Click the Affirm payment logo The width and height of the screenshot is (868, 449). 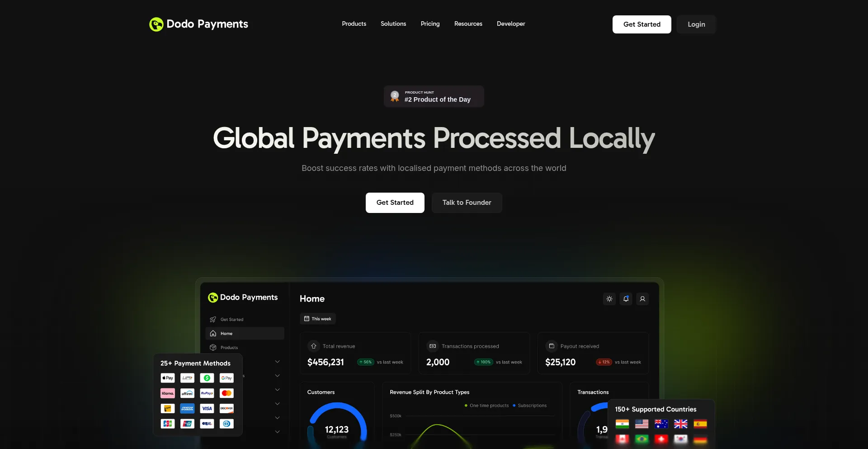click(187, 393)
